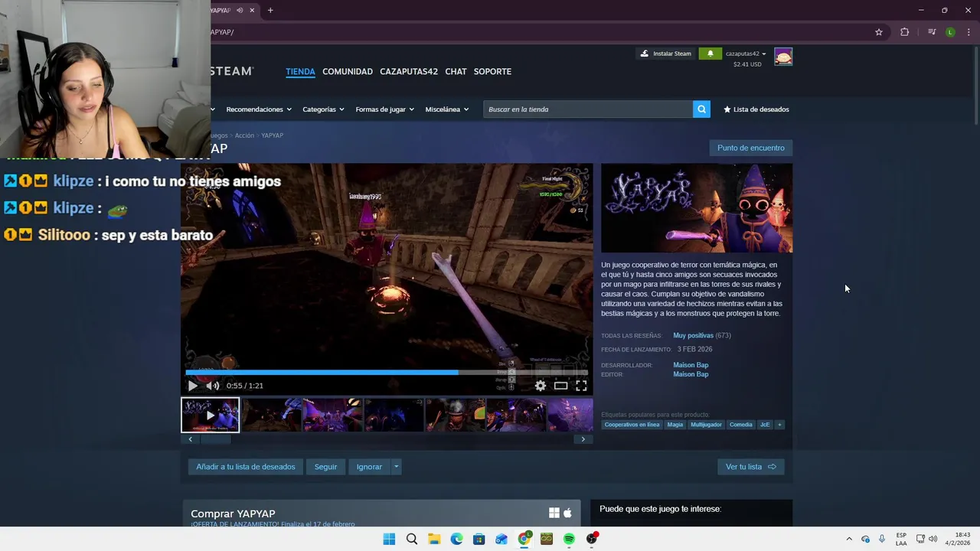This screenshot has width=980, height=551.
Task: Expand the Formas de jugar dropdown
Action: point(384,109)
